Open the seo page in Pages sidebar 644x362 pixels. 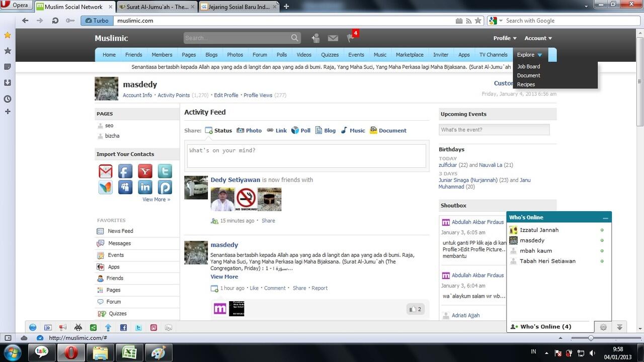coord(109,126)
